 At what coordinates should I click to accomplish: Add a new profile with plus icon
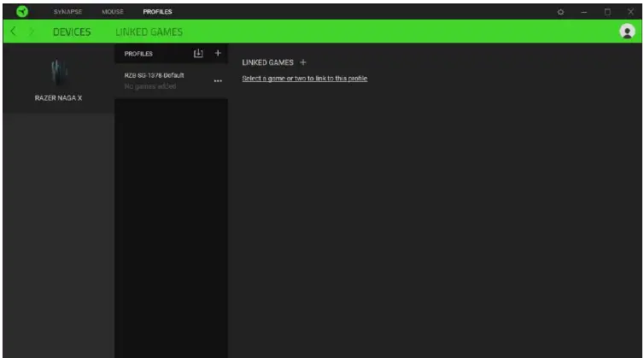(218, 53)
